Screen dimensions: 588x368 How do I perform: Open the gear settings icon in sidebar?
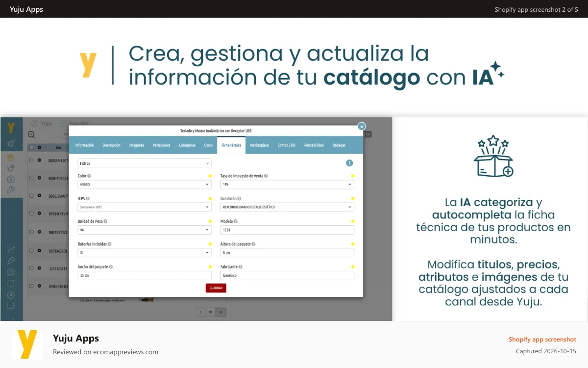tap(11, 272)
